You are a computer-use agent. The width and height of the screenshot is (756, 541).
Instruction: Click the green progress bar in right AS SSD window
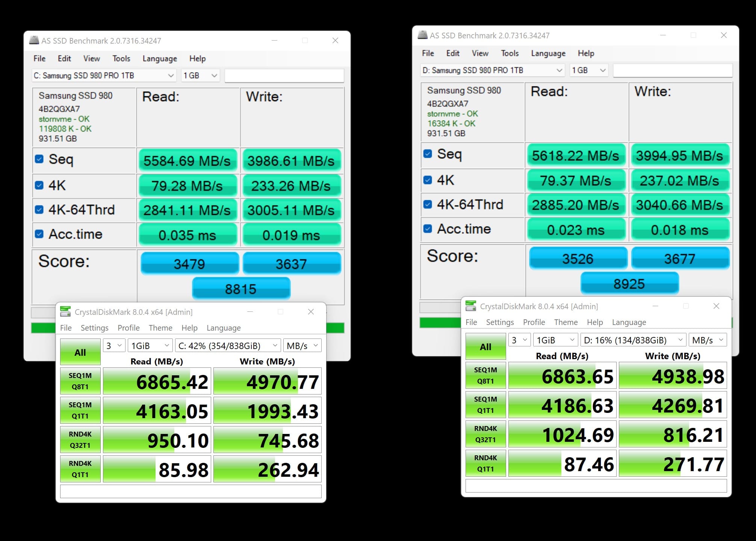440,322
